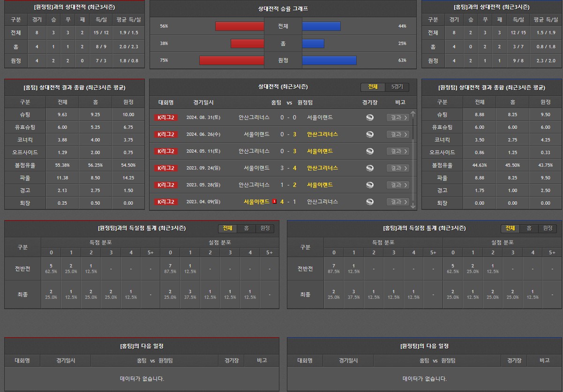This screenshot has width=563, height=392.
Task: Click stadium icon for 2023. 05. 28 match
Action: (370, 185)
